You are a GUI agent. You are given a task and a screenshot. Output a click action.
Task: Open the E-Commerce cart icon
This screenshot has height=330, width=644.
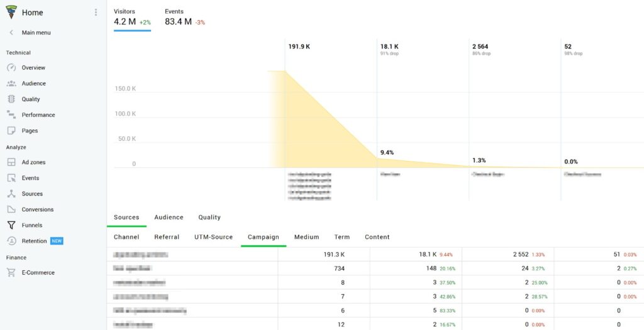coord(11,273)
